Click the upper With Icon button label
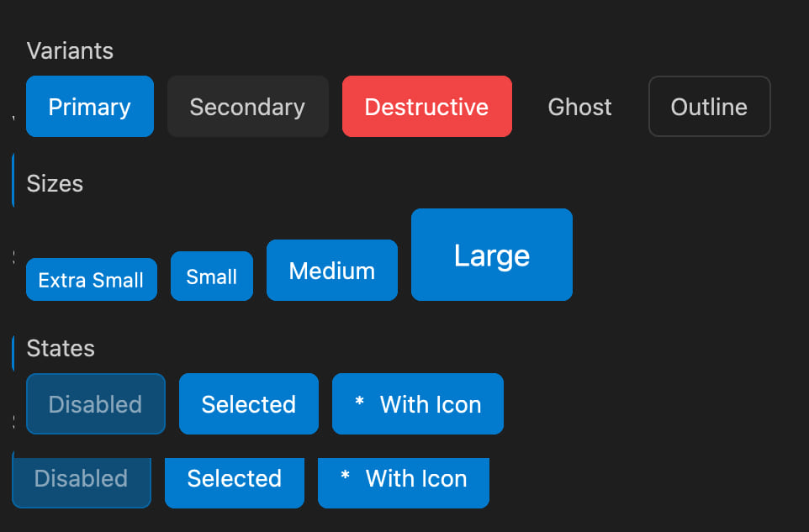 click(431, 404)
